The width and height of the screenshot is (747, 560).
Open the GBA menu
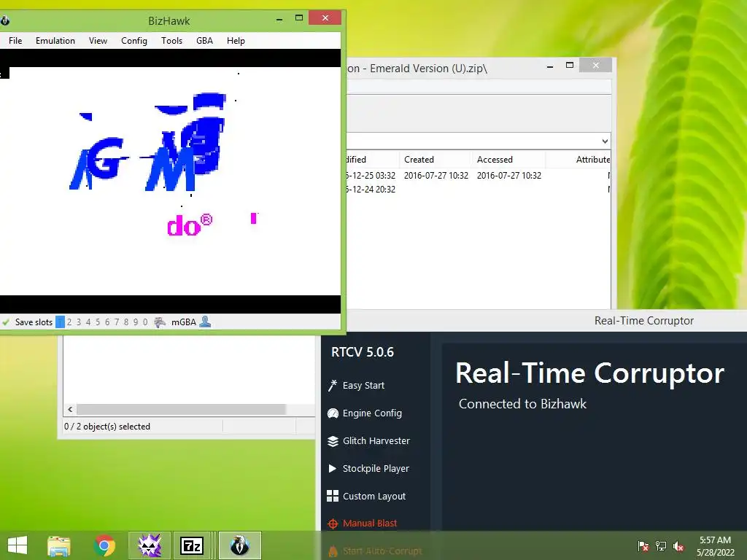coord(204,41)
